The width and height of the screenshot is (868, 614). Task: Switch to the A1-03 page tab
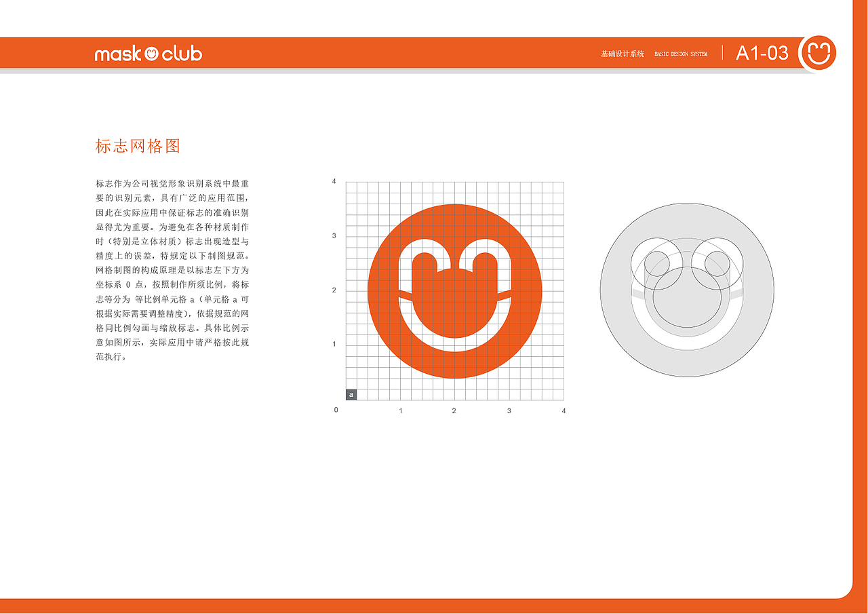762,52
